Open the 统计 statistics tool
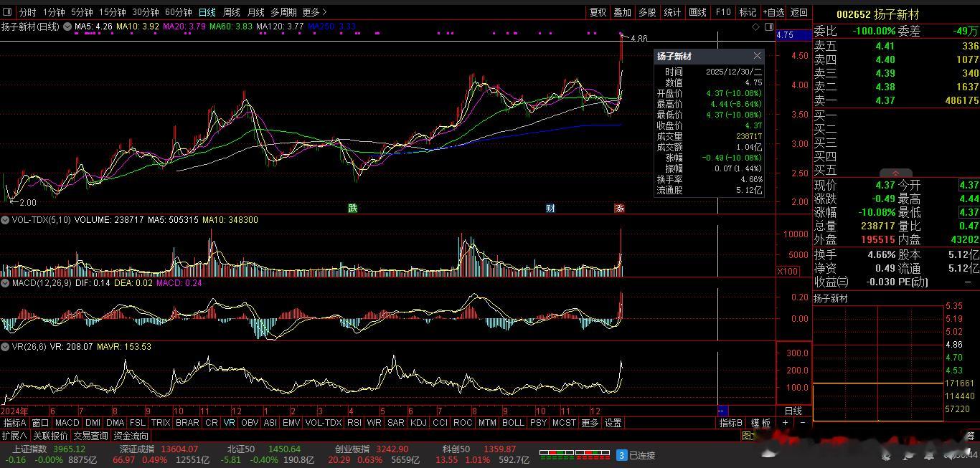980x468 pixels. pyautogui.click(x=672, y=12)
